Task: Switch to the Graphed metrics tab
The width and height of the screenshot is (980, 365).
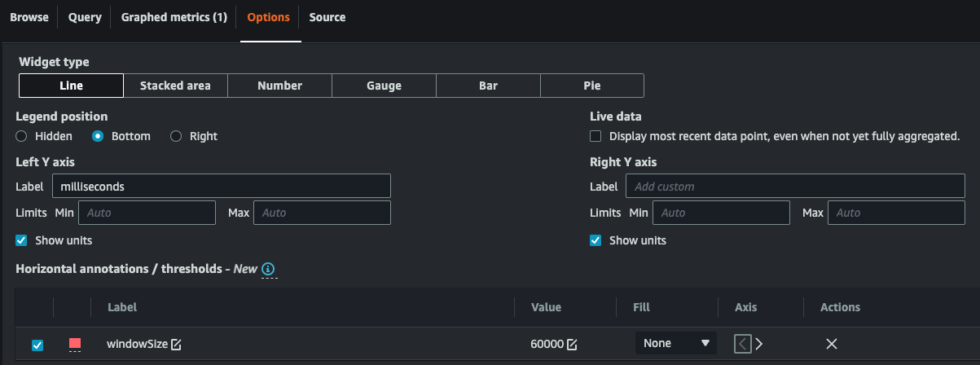Action: pyautogui.click(x=174, y=17)
